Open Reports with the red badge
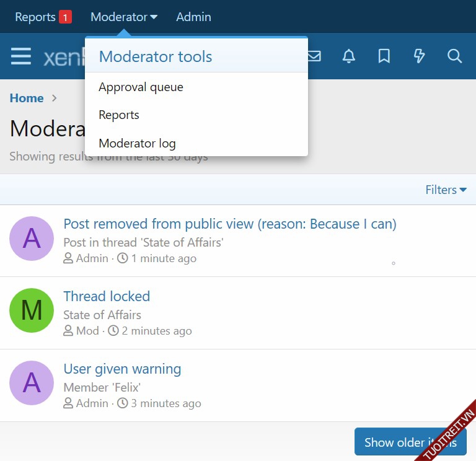This screenshot has width=476, height=461. point(43,17)
